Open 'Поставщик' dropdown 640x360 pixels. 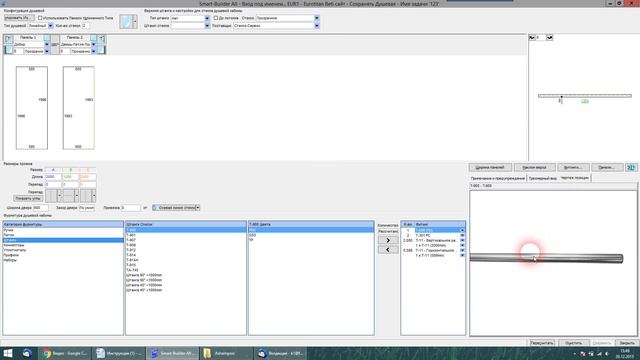[317, 26]
